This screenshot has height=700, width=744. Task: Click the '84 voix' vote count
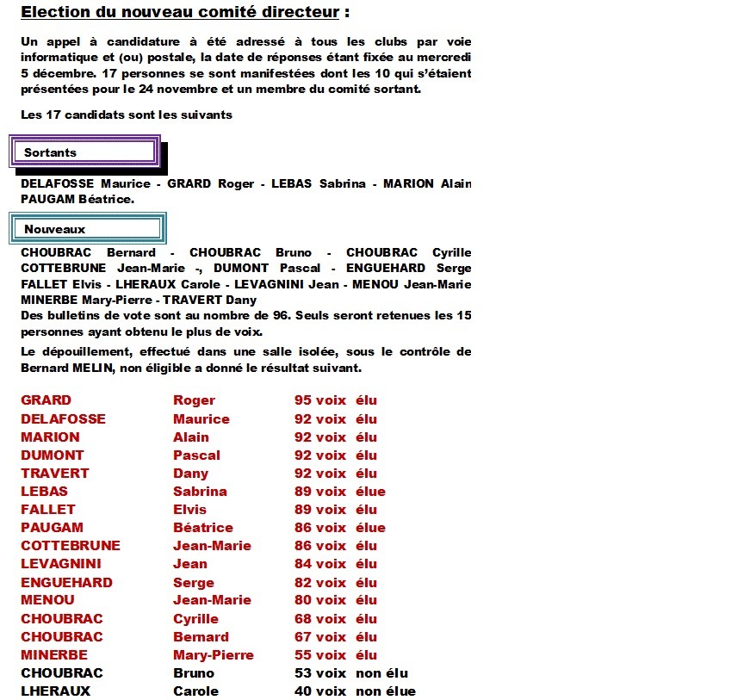pos(320,564)
